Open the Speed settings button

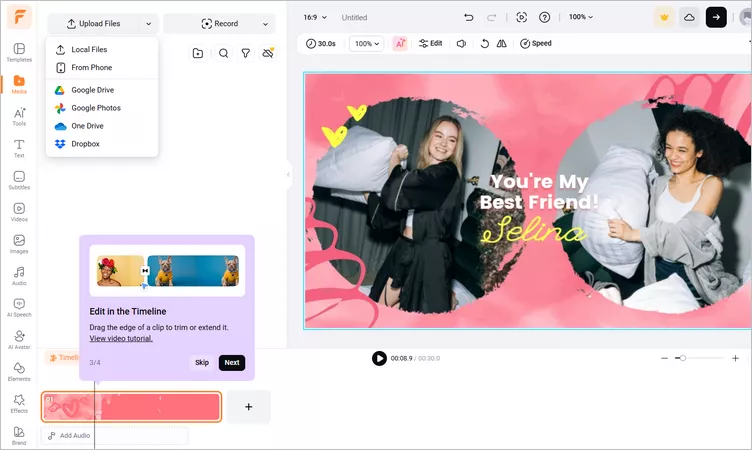[536, 44]
